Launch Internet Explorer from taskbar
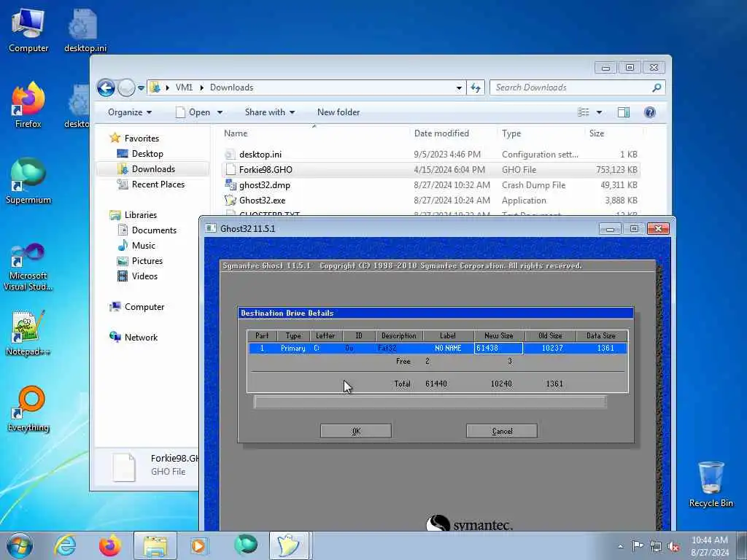Image resolution: width=747 pixels, height=560 pixels. pos(65,545)
